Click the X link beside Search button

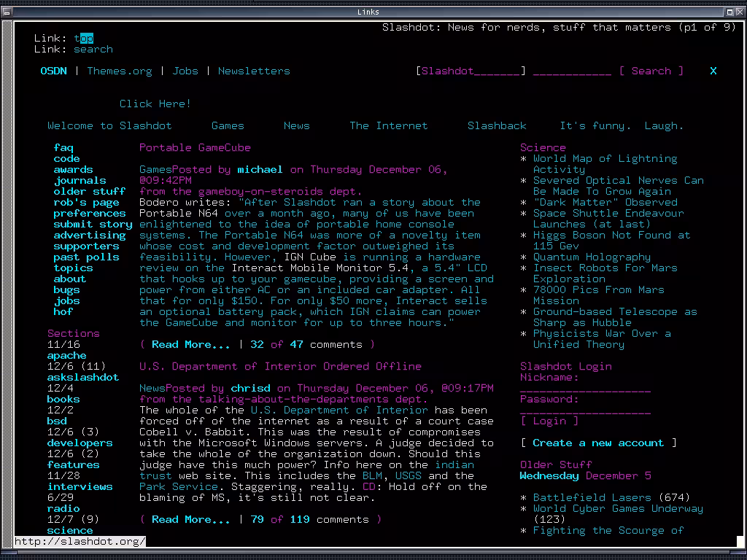click(x=713, y=71)
